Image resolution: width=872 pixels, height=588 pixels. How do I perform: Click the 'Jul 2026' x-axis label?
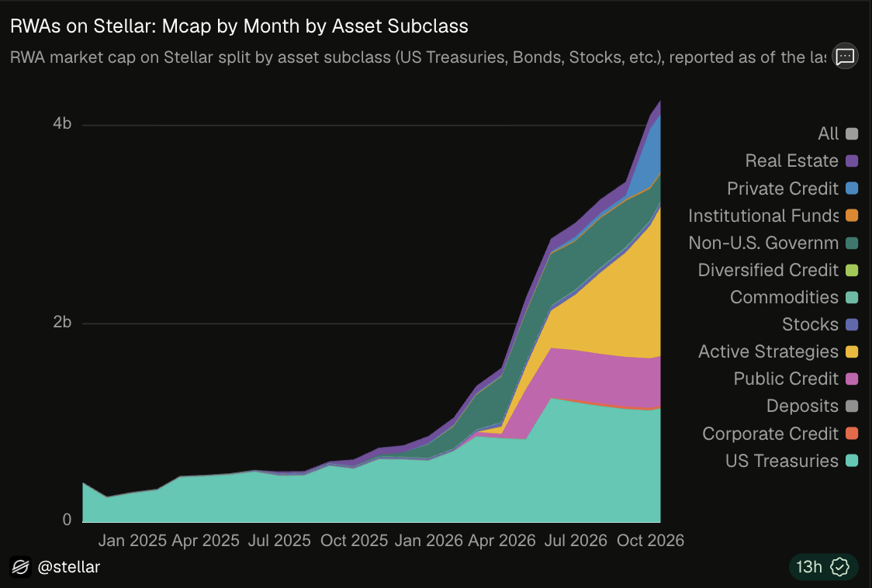pos(576,541)
